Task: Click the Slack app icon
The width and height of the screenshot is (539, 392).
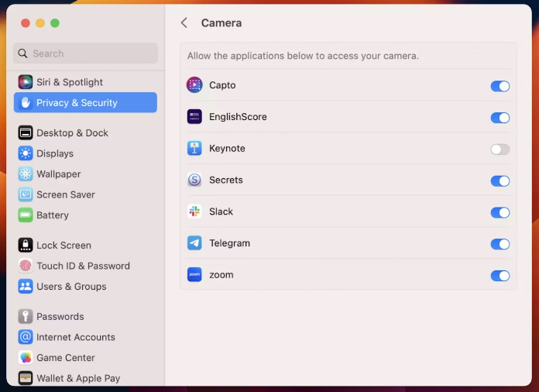Action: [x=194, y=211]
